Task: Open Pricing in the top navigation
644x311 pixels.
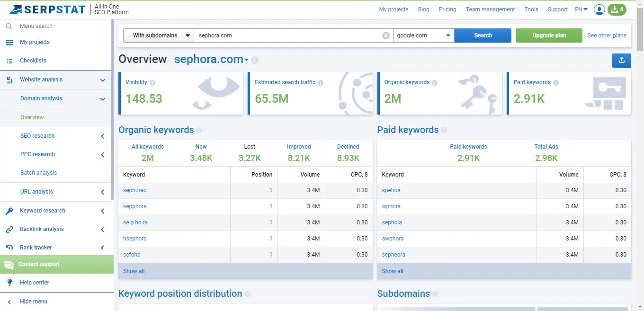Action: coord(447,9)
